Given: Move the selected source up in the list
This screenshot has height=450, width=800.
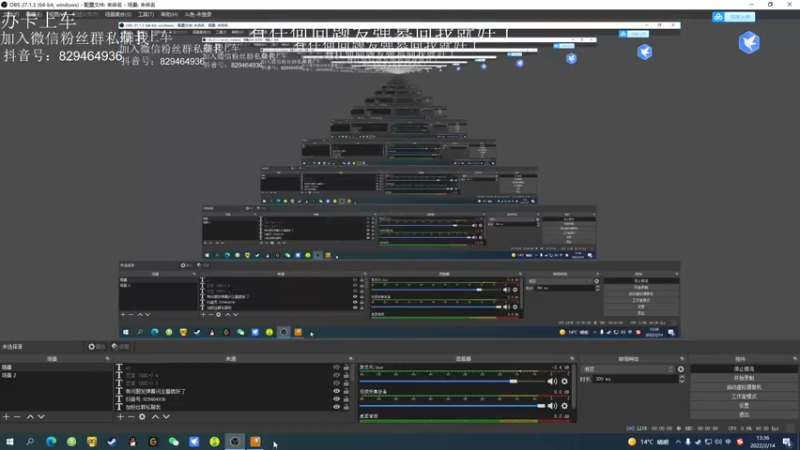Looking at the screenshot, I should (155, 417).
